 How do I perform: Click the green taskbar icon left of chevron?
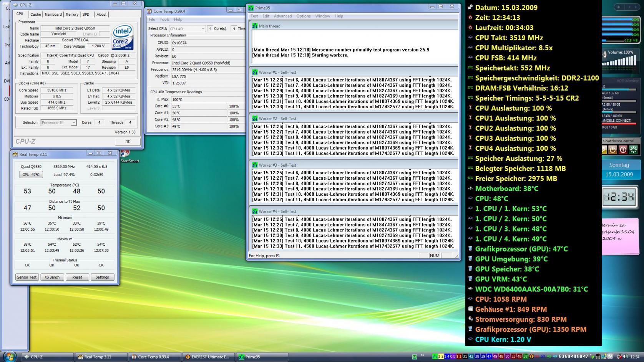414,357
